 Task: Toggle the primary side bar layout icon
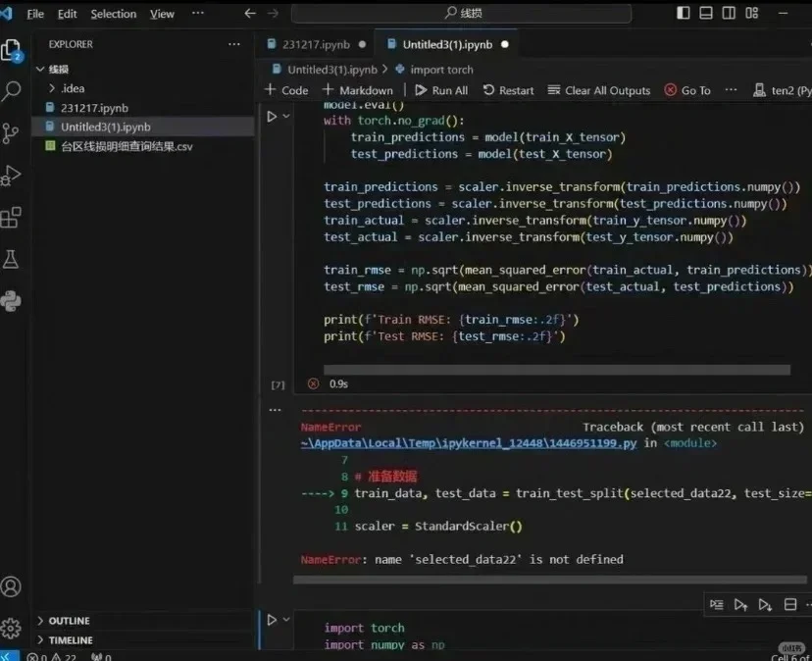point(684,13)
